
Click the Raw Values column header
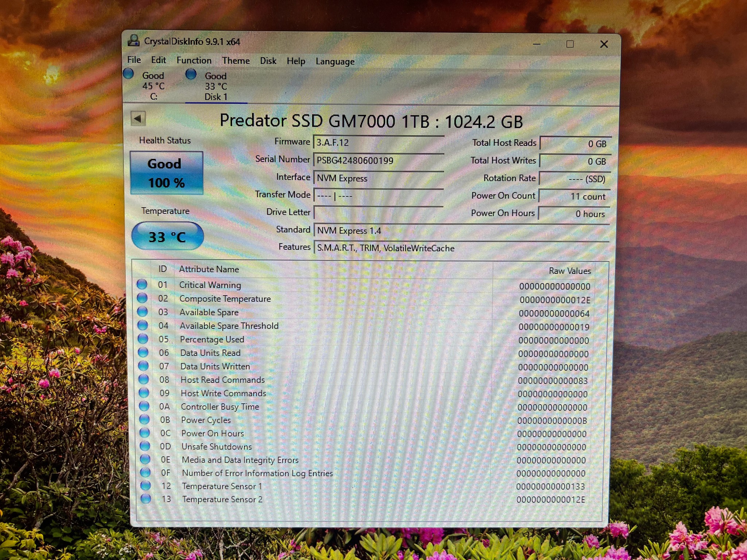pyautogui.click(x=570, y=271)
